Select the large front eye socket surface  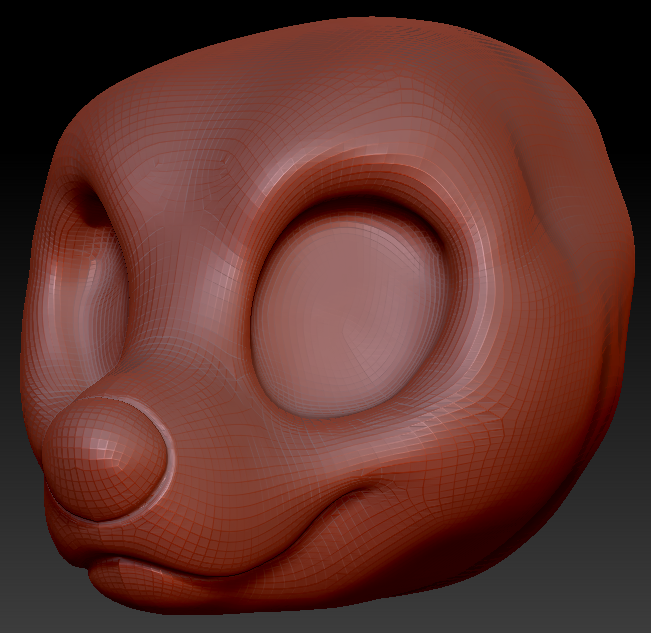pos(351,315)
